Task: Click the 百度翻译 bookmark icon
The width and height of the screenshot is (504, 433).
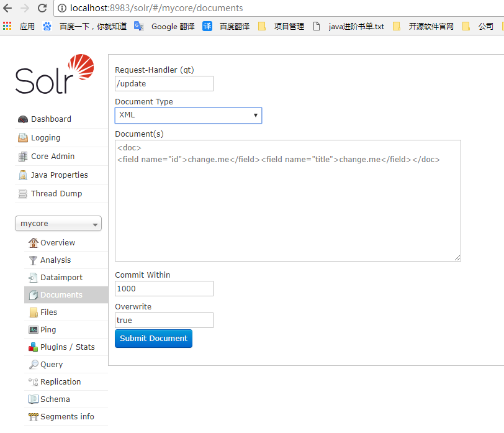Action: click(207, 26)
